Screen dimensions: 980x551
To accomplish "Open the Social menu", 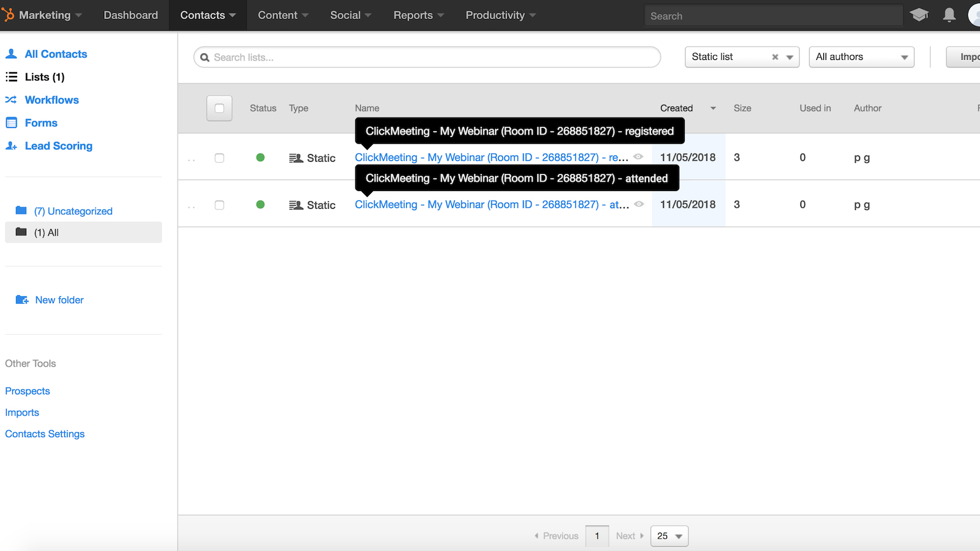I will [351, 15].
